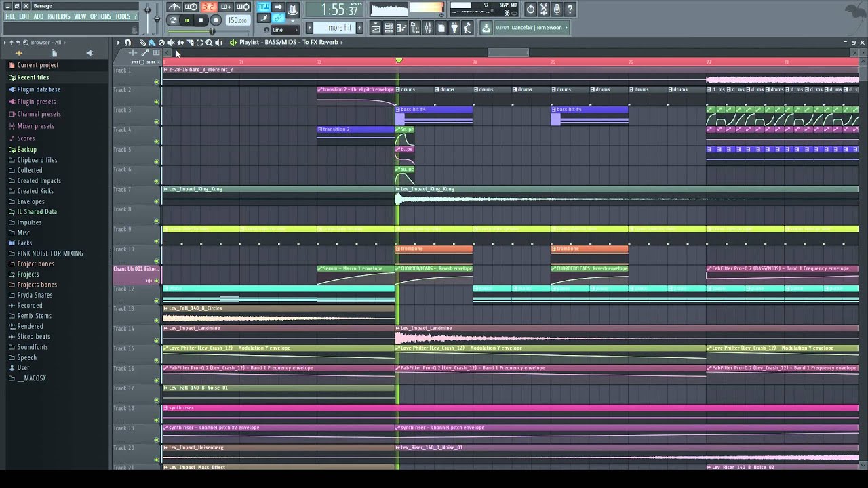Enable wait for input before recording
Screen dimensions: 868x488
(191, 7)
